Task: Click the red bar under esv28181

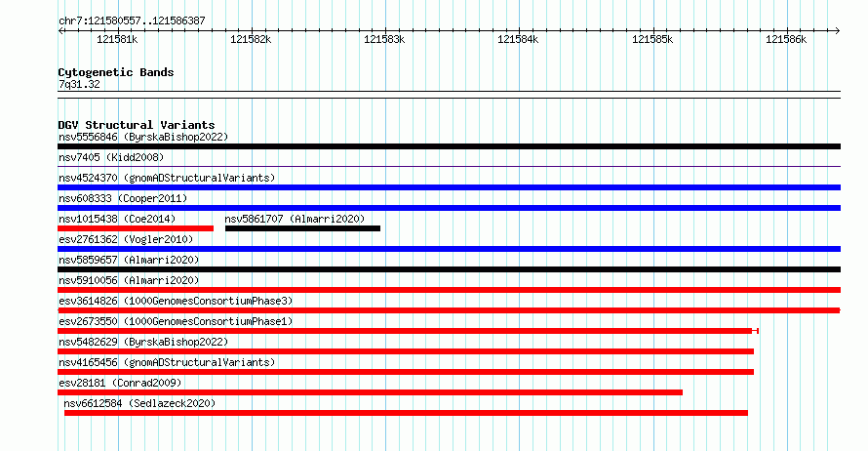Action: [370, 392]
